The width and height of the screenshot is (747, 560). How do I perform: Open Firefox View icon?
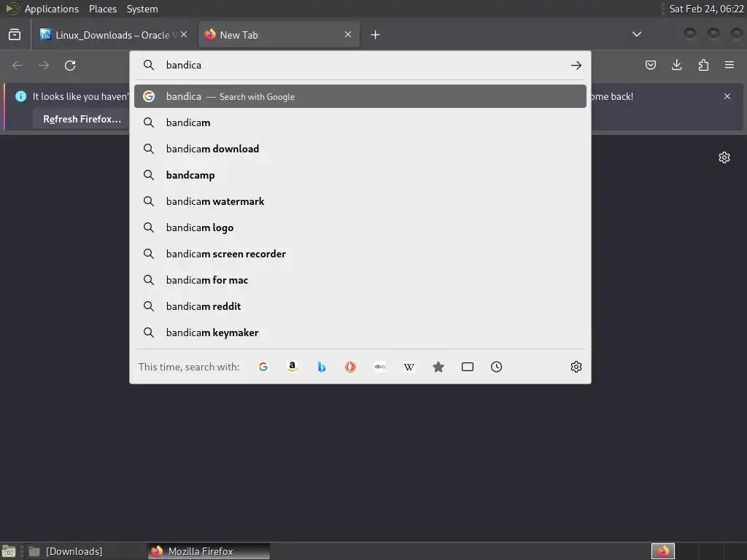(x=15, y=34)
